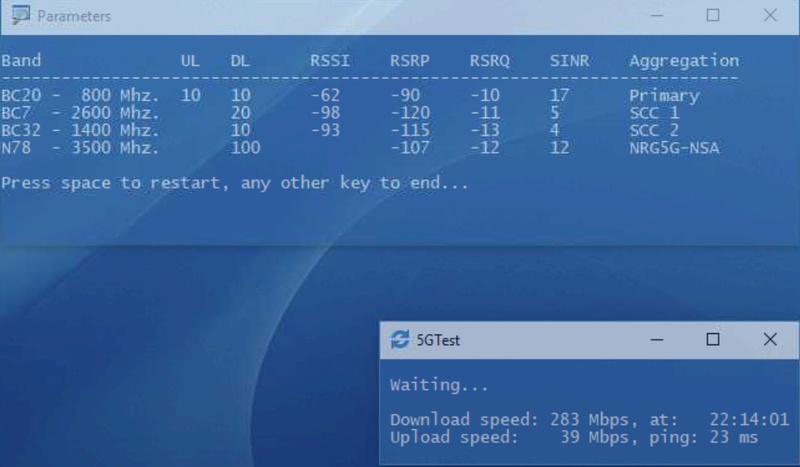
Task: Click the SINR column header
Action: point(569,61)
